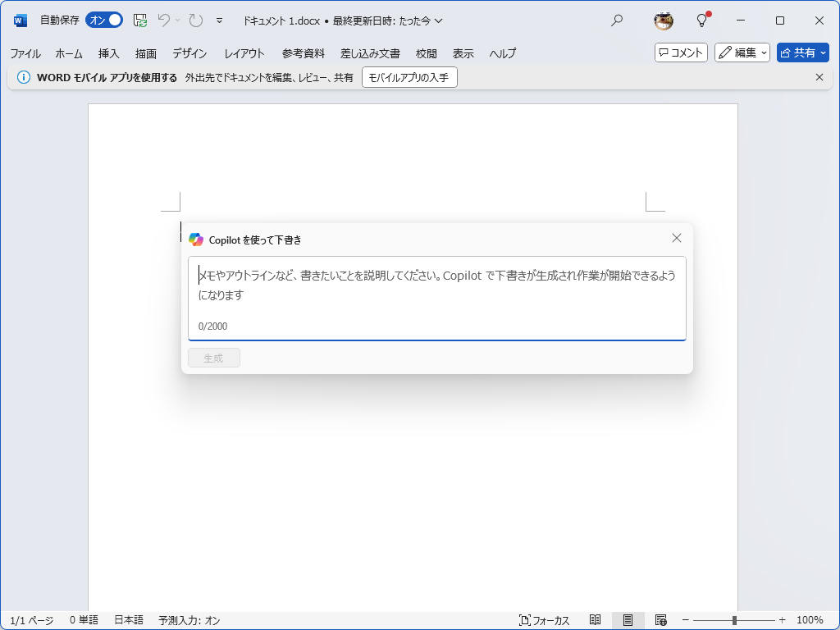Click the Copilot icon in the dialog
Viewport: 840px width, 630px height.
click(x=196, y=239)
